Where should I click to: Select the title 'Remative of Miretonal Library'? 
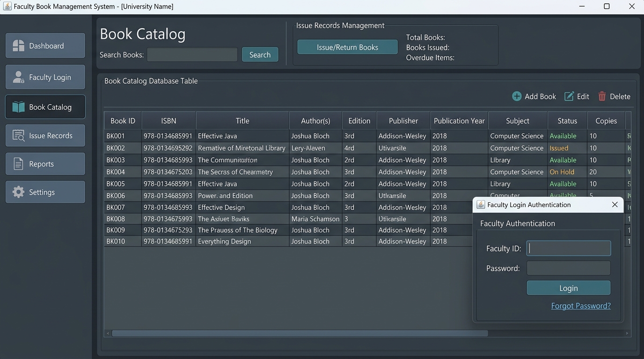point(241,148)
